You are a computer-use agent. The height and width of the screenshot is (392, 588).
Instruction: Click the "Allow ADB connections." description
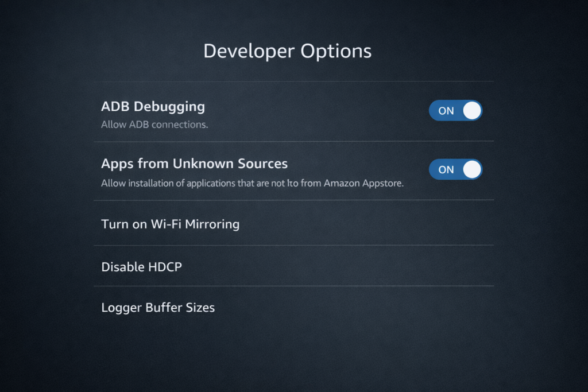154,125
